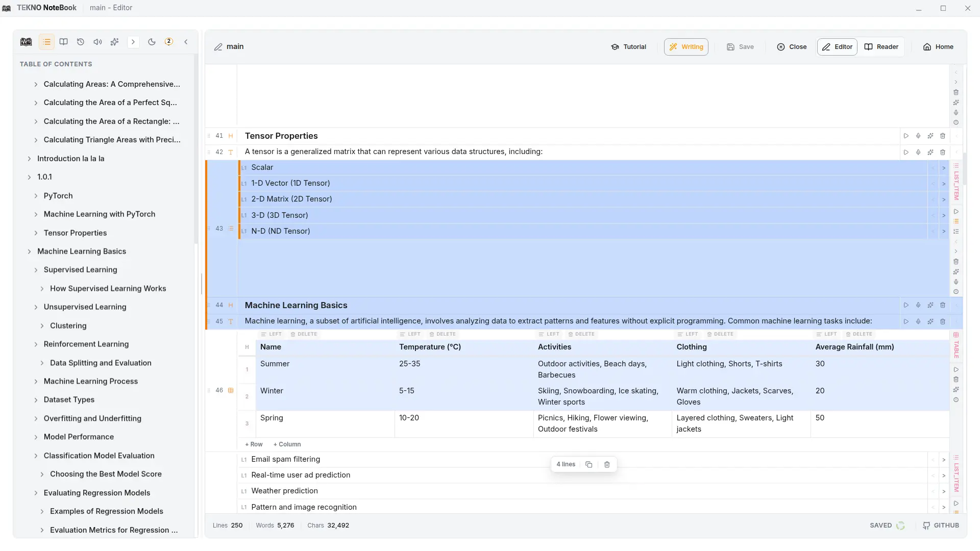
Task: Click the pencil icon next to main title
Action: [218, 47]
